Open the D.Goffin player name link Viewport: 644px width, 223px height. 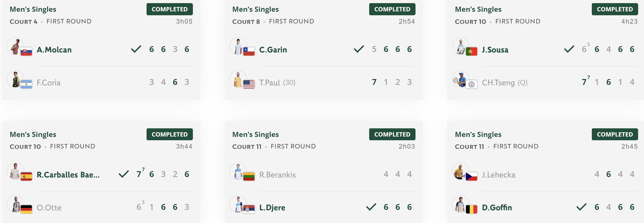click(x=497, y=208)
